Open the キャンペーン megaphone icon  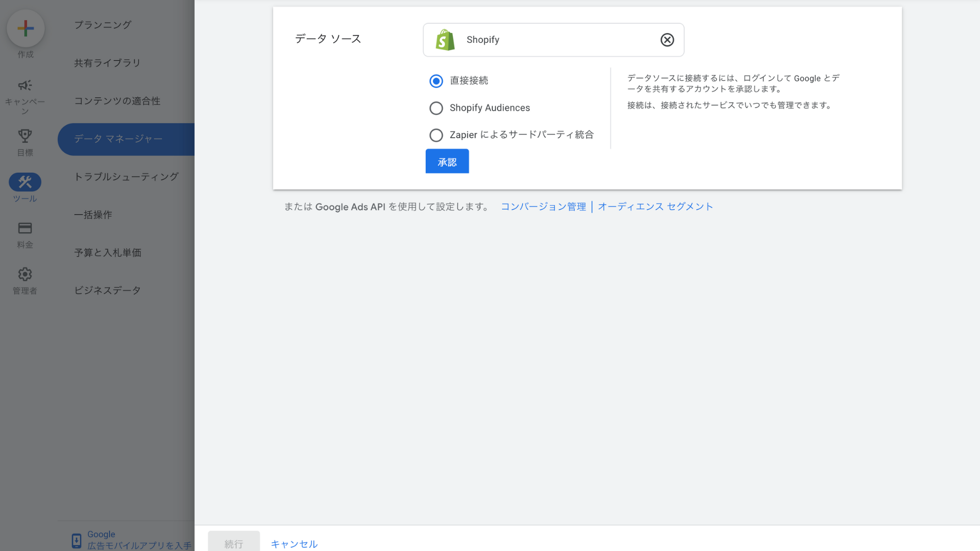(24, 85)
